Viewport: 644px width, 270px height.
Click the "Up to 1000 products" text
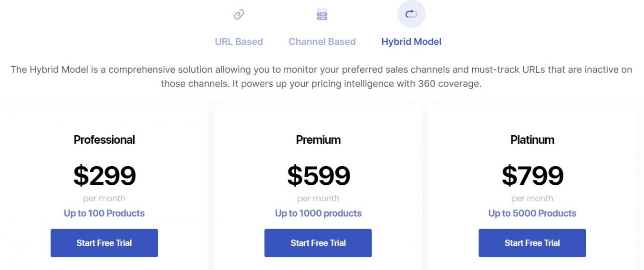pyautogui.click(x=318, y=213)
